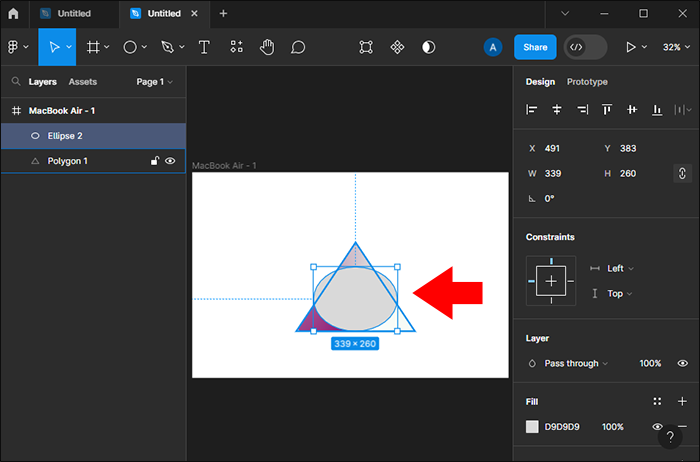The height and width of the screenshot is (462, 700).
Task: Switch to the Prototype tab
Action: pyautogui.click(x=587, y=82)
